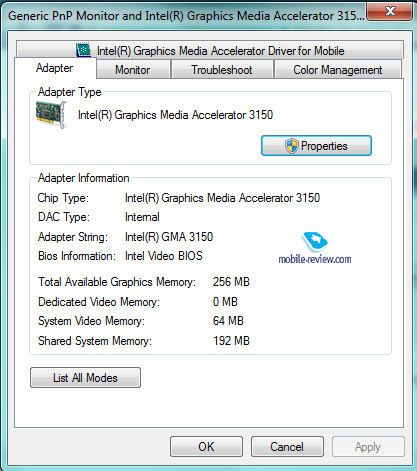Click the Adapter Type group label
This screenshot has height=471, width=417.
(x=70, y=92)
